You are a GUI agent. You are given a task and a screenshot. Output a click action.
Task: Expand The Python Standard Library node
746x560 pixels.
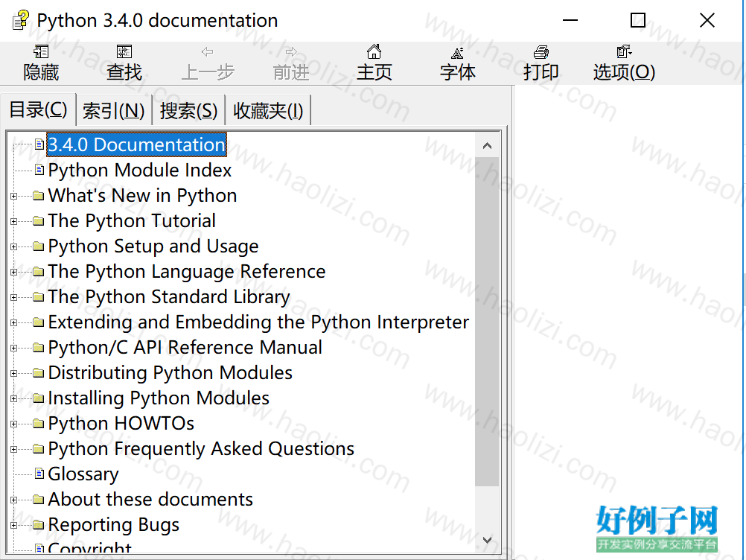pos(14,297)
